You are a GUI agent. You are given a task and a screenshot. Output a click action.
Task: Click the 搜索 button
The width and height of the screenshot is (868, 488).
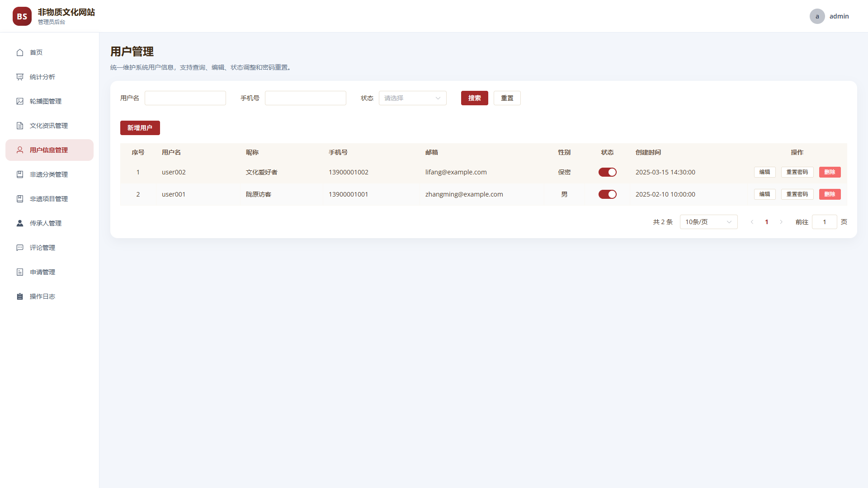pyautogui.click(x=475, y=98)
